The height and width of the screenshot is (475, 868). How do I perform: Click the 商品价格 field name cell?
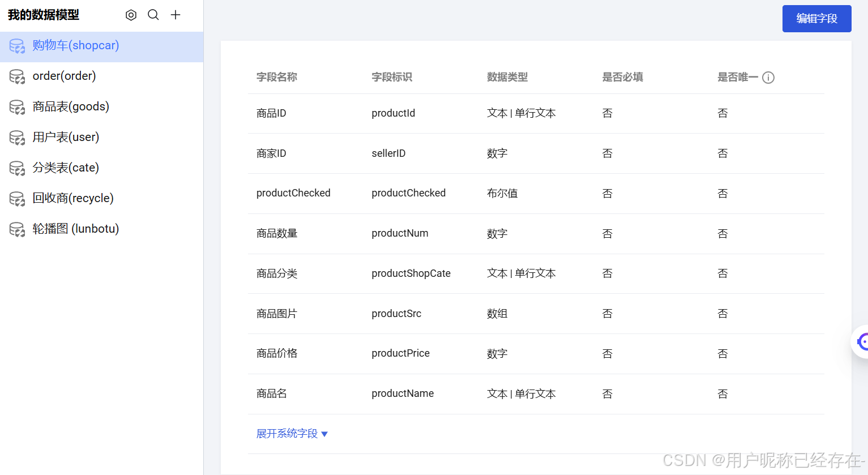[277, 353]
